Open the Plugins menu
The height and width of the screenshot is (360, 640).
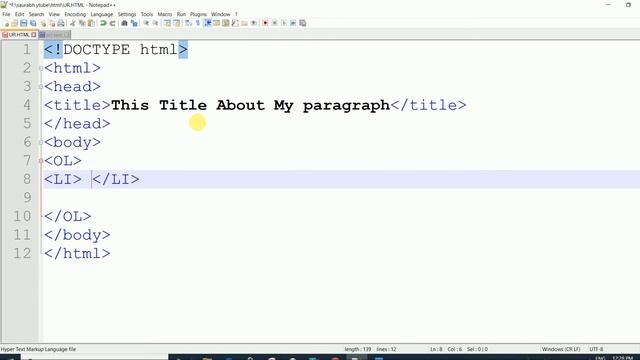pyautogui.click(x=198, y=14)
